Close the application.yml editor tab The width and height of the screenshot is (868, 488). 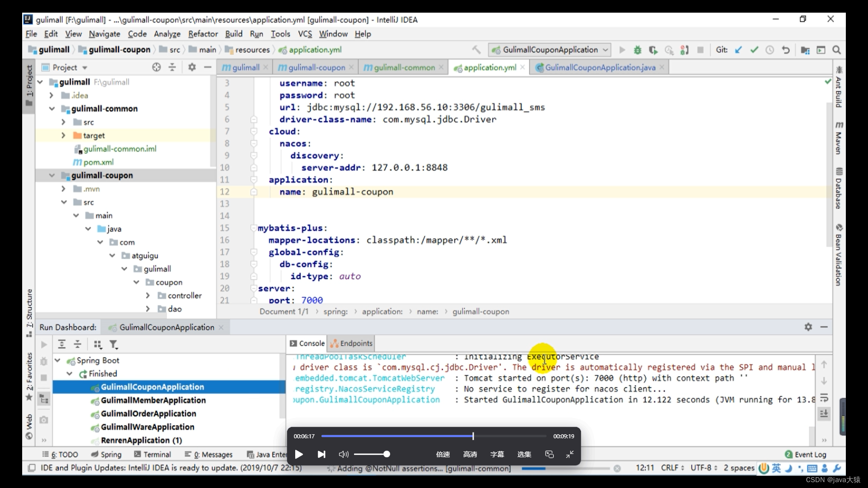(523, 67)
